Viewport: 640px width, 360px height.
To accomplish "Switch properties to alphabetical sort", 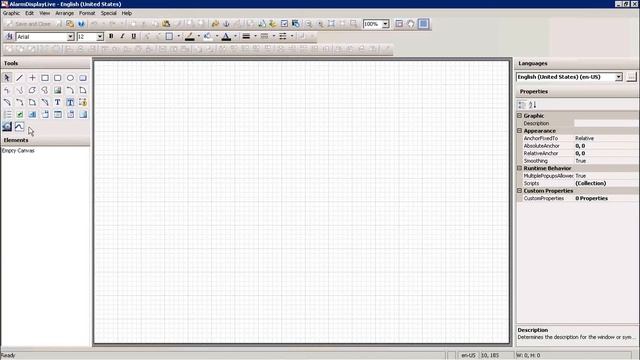I will 532,105.
